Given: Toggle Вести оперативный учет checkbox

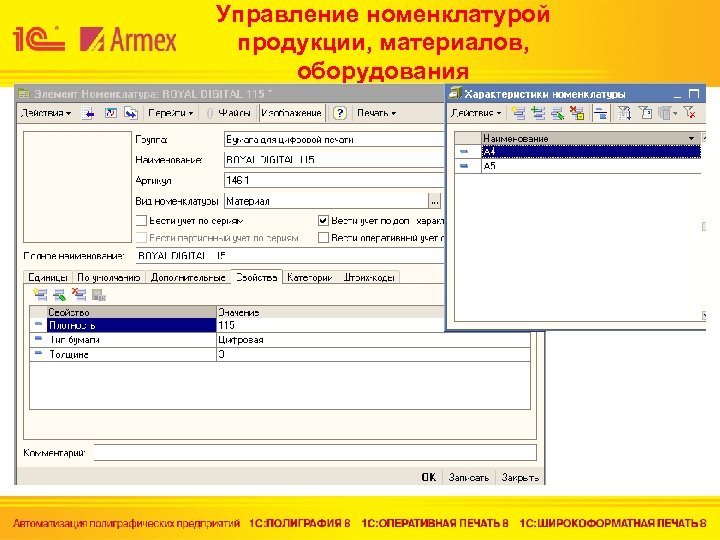Looking at the screenshot, I should coord(323,238).
